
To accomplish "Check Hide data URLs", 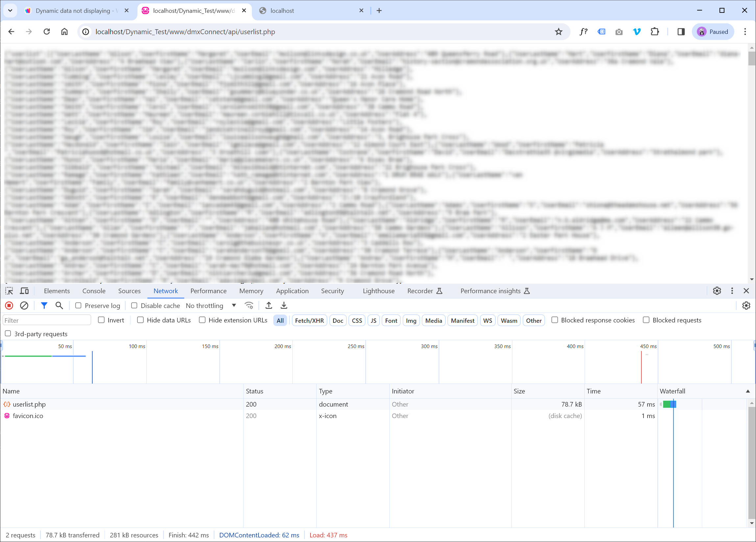I will pos(140,320).
